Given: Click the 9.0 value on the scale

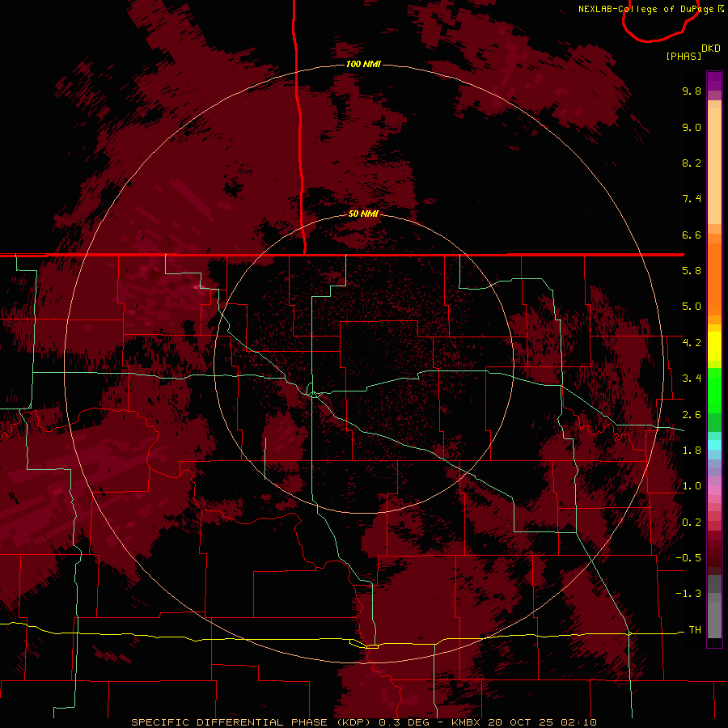Looking at the screenshot, I should 692,127.
